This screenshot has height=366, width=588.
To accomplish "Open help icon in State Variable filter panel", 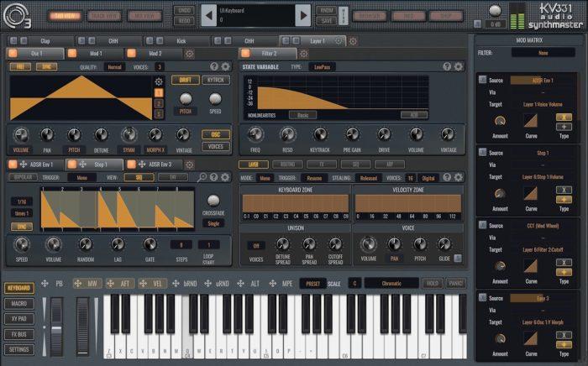I will (447, 66).
